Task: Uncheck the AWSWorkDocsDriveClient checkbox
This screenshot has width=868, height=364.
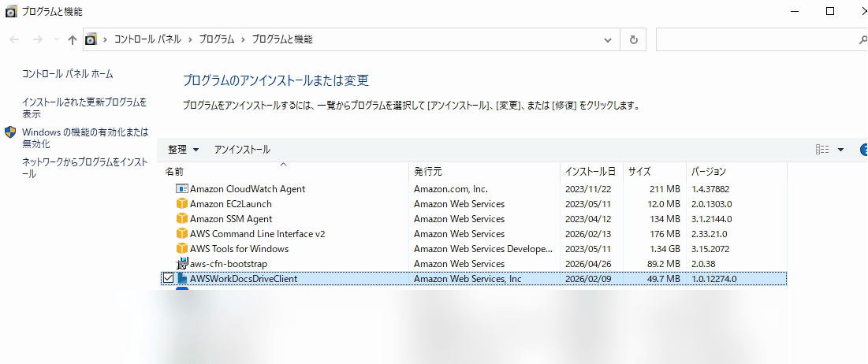Action: (168, 278)
